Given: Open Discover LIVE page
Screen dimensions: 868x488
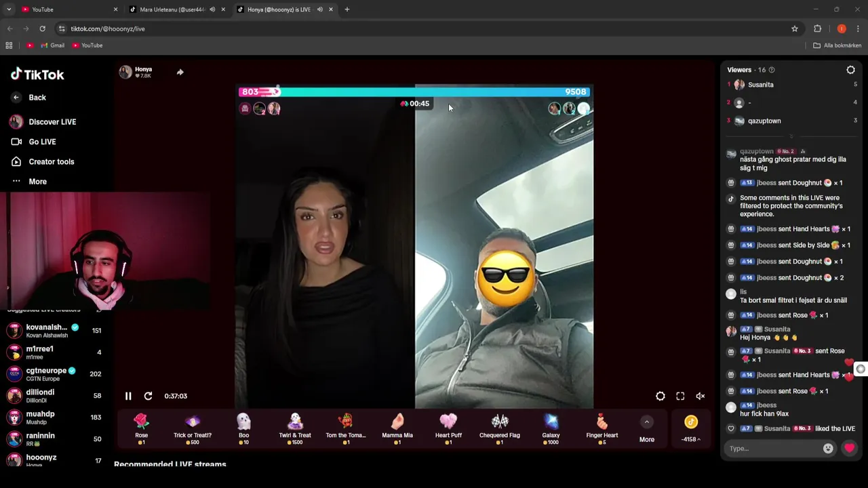Looking at the screenshot, I should [43, 122].
